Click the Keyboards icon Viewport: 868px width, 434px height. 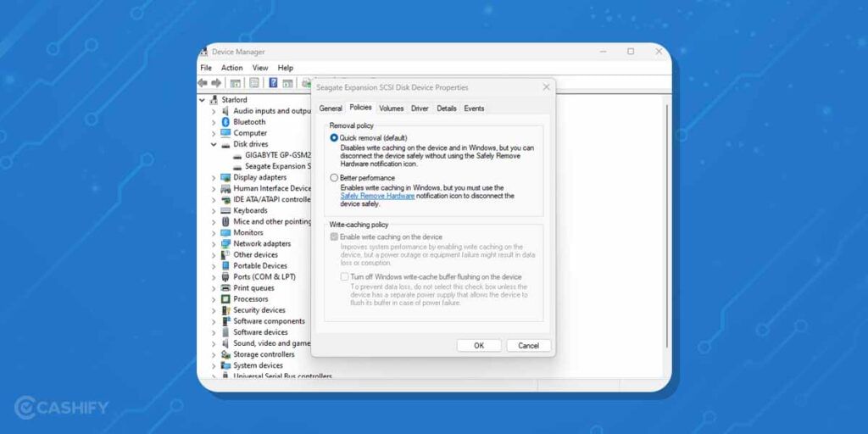(x=225, y=210)
